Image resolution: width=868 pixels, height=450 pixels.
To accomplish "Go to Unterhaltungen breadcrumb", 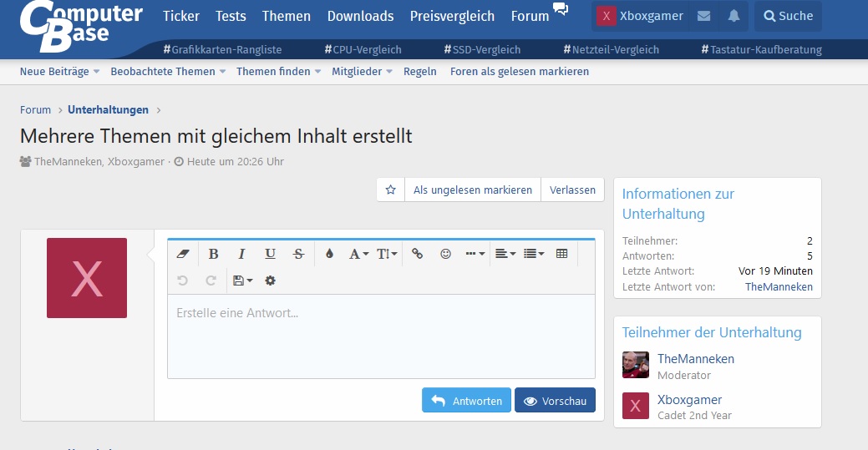I will click(x=108, y=109).
